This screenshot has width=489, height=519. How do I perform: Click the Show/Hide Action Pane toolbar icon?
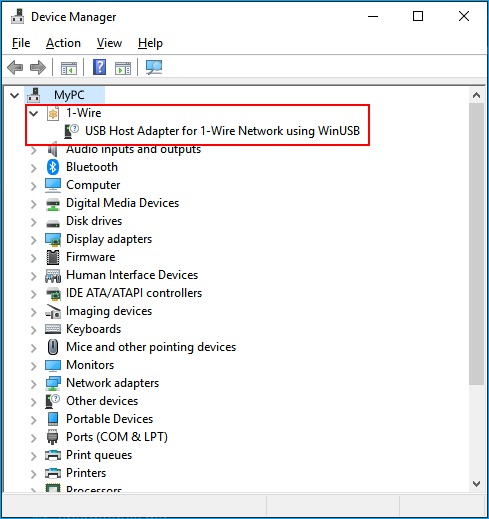(123, 68)
